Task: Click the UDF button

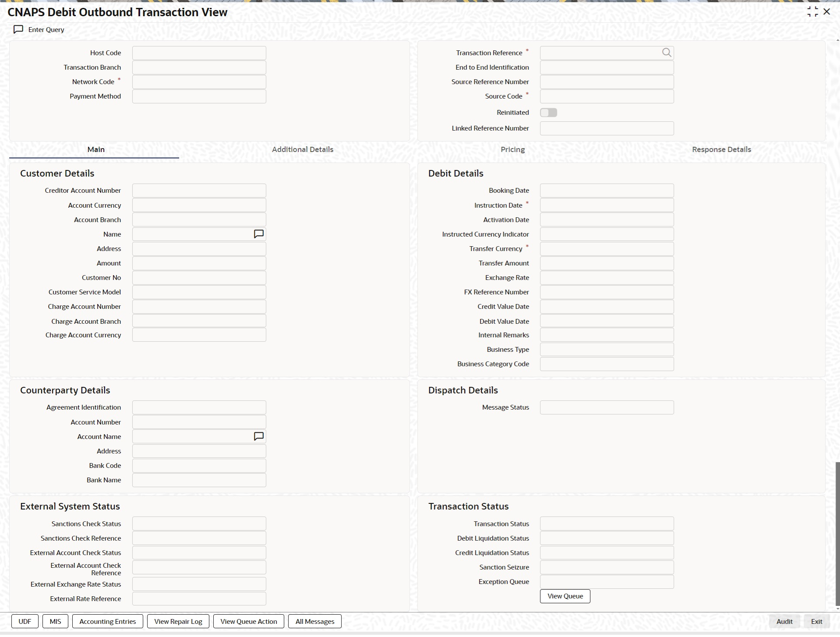Action: coord(25,622)
